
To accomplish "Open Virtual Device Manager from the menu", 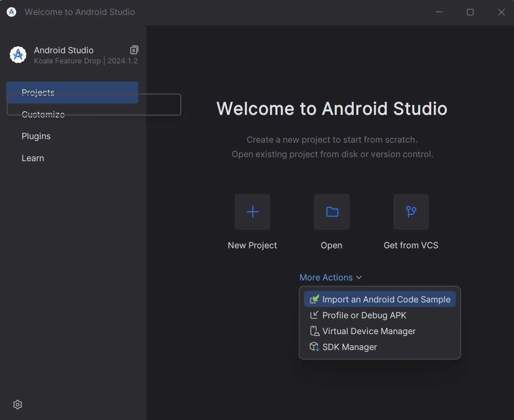I will coord(368,331).
